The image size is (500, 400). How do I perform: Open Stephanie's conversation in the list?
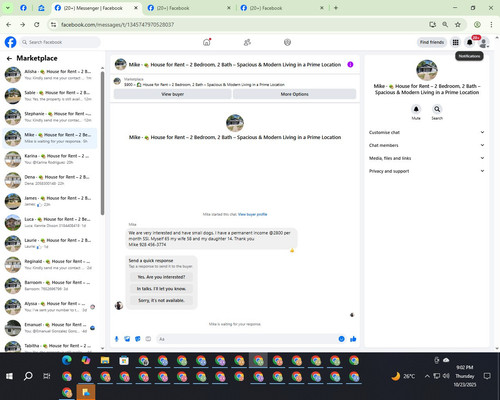[50, 117]
